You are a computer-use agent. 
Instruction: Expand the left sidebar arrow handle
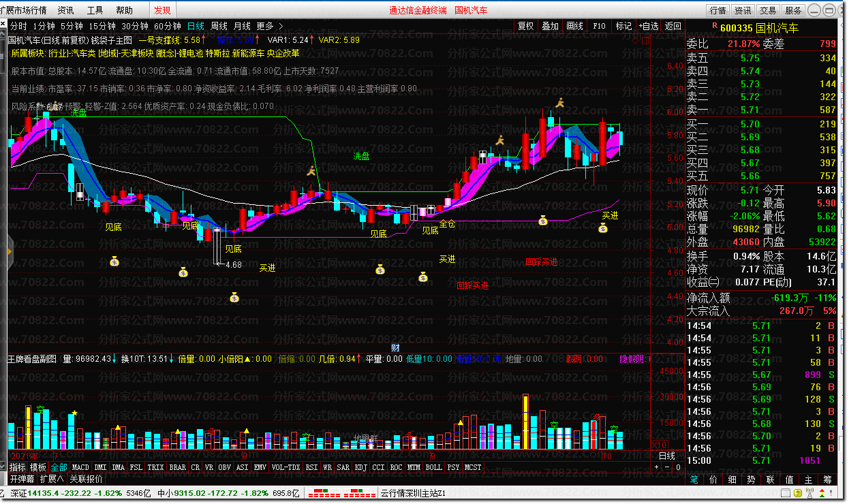click(x=10, y=252)
